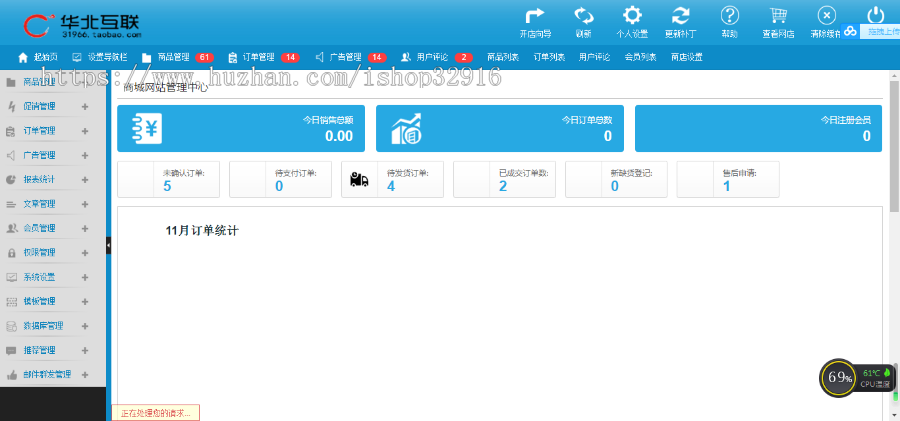Click the megaphone icon for sidebar 广告管理

click(x=10, y=155)
